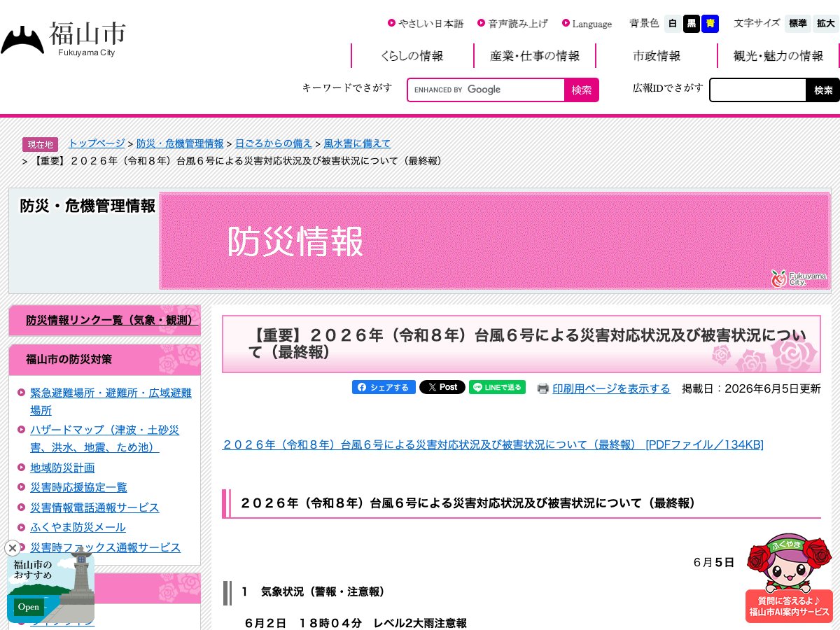The height and width of the screenshot is (630, 840).
Task: Focus the Google keyword search field
Action: [x=486, y=90]
